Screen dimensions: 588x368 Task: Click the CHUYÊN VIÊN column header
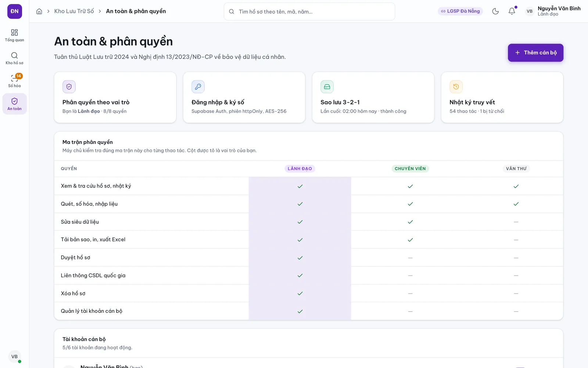[x=410, y=169]
